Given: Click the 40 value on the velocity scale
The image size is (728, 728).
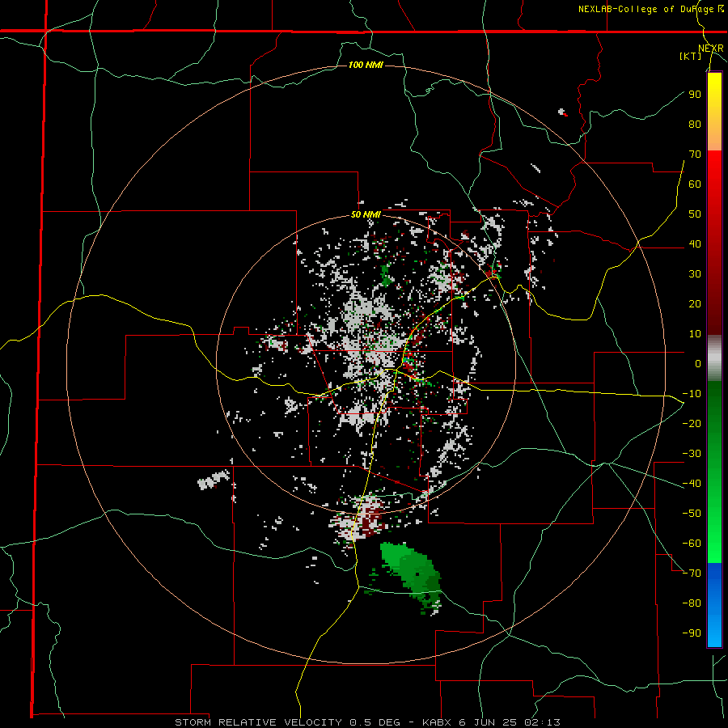Looking at the screenshot, I should point(695,243).
